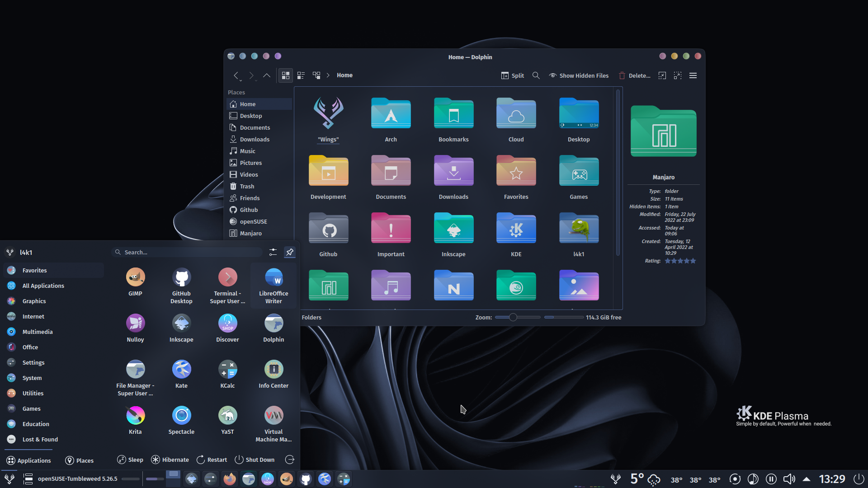Launch YaST control center

tap(227, 421)
